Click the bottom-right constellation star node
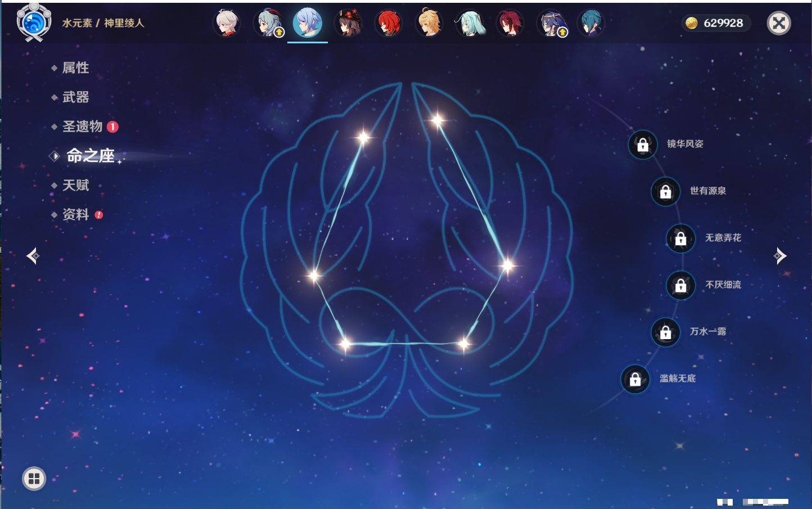This screenshot has height=509, width=812. (464, 343)
